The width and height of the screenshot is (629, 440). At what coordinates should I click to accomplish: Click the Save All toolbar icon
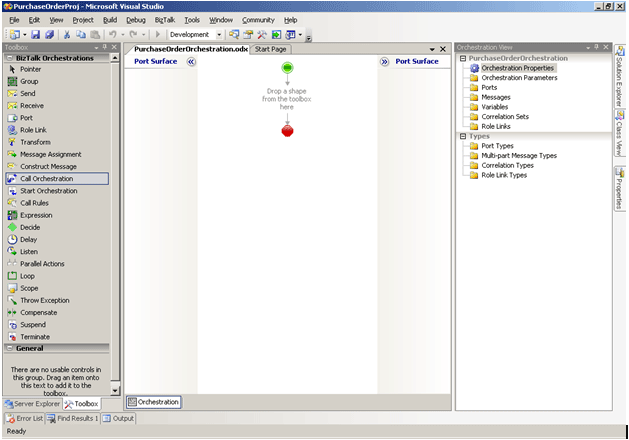49,35
